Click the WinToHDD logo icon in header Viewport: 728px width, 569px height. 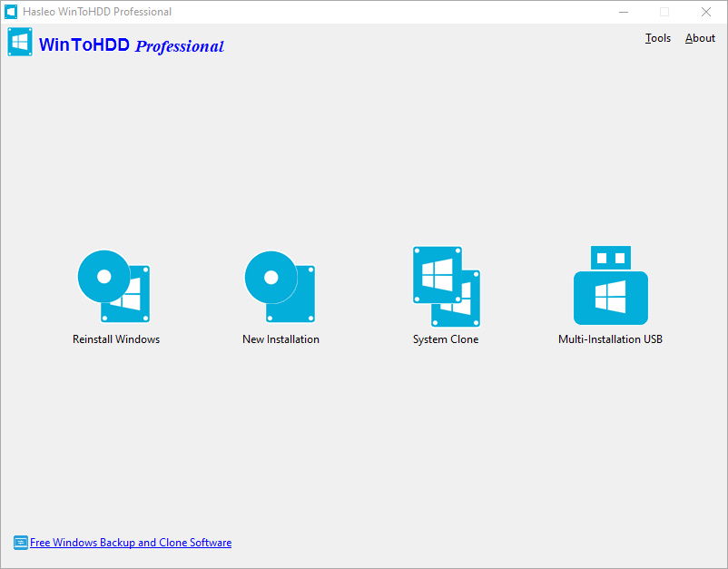click(x=20, y=42)
